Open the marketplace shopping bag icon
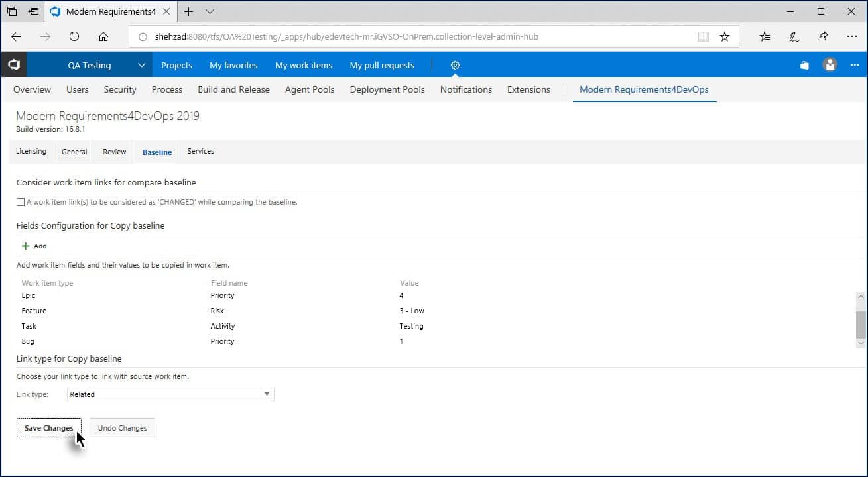Image resolution: width=868 pixels, height=477 pixels. 804,65
